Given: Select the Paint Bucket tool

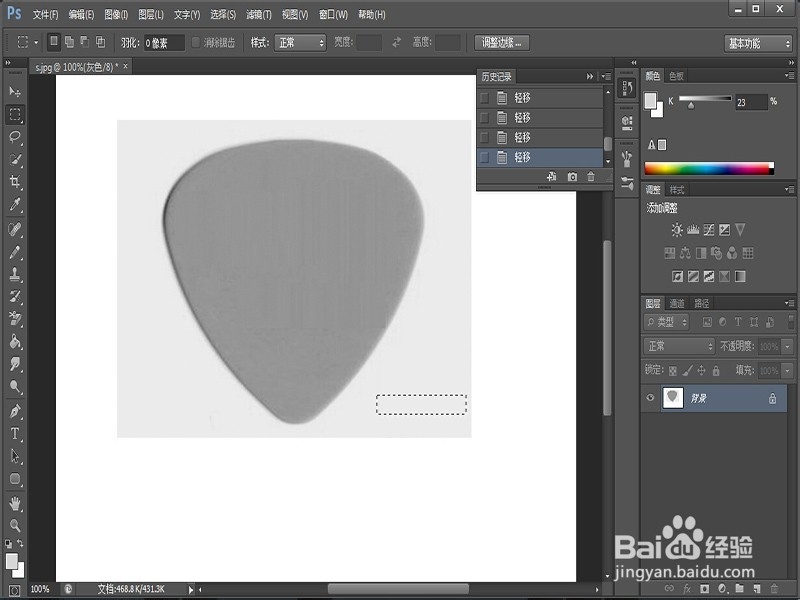Looking at the screenshot, I should click(15, 341).
